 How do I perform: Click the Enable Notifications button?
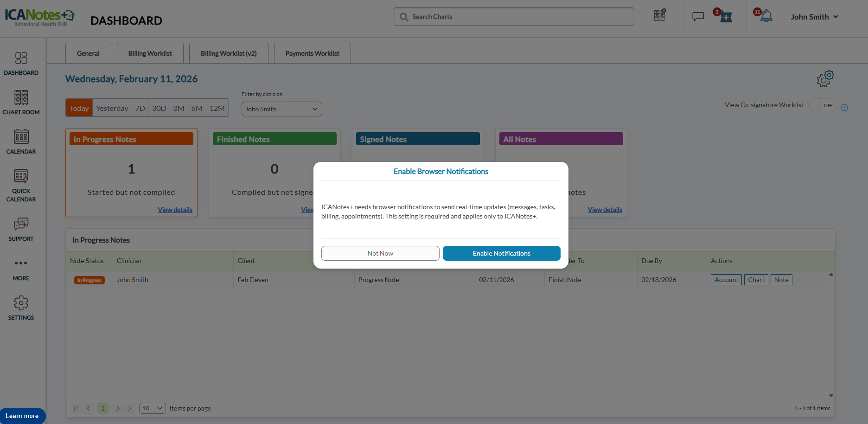502,253
